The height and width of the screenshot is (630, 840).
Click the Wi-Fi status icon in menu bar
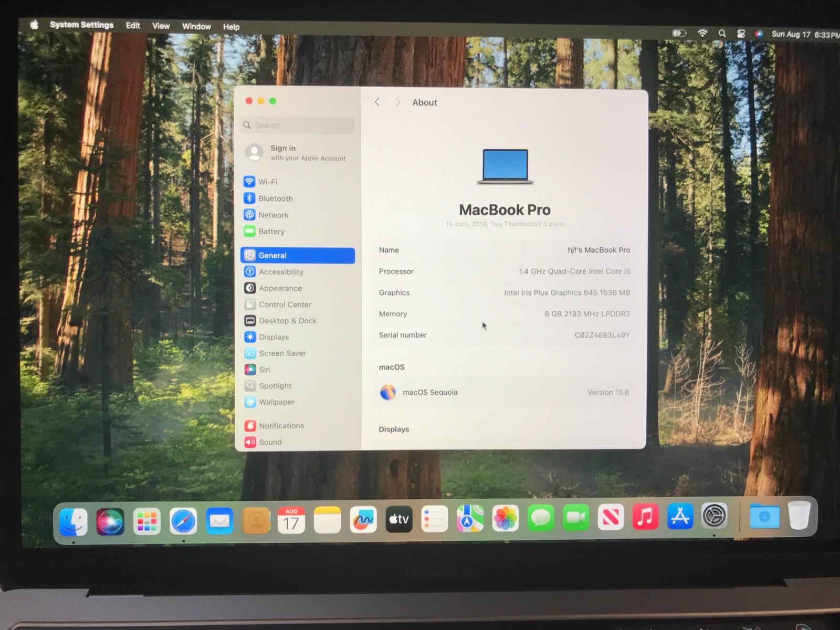702,33
